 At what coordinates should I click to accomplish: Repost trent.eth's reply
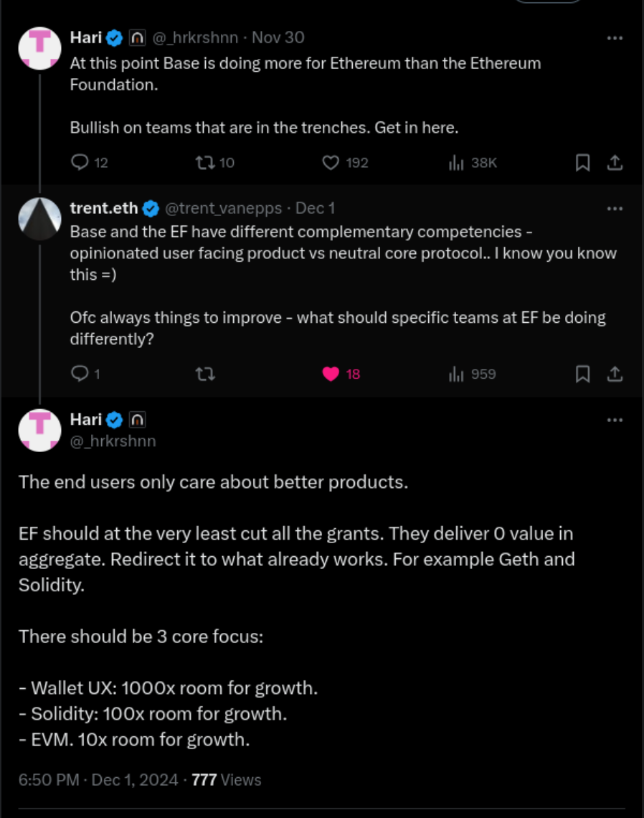pos(204,374)
